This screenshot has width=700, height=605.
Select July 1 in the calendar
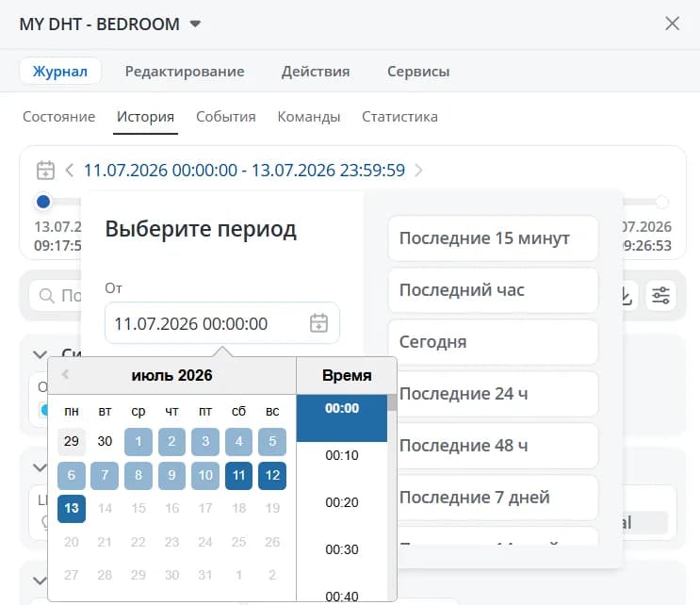138,441
